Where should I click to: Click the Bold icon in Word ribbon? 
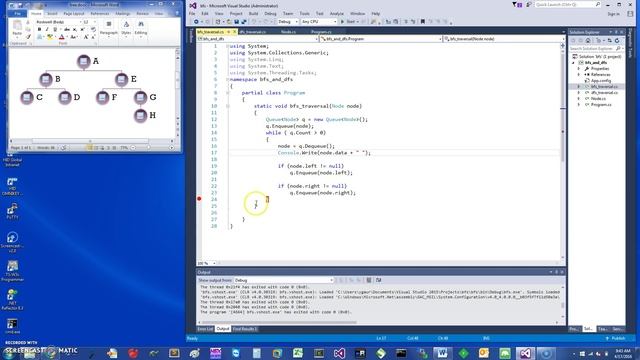[x=39, y=29]
